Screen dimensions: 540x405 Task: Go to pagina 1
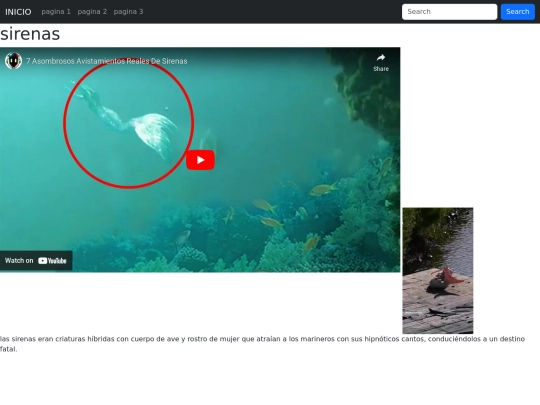point(56,12)
